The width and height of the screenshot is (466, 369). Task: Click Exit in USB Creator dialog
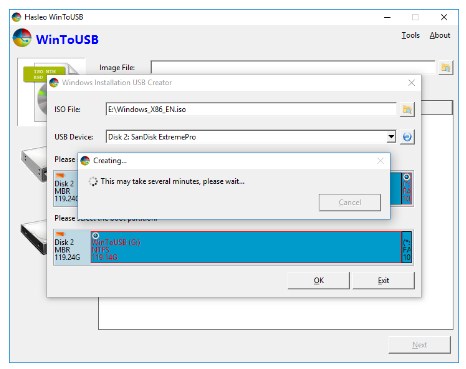click(384, 280)
